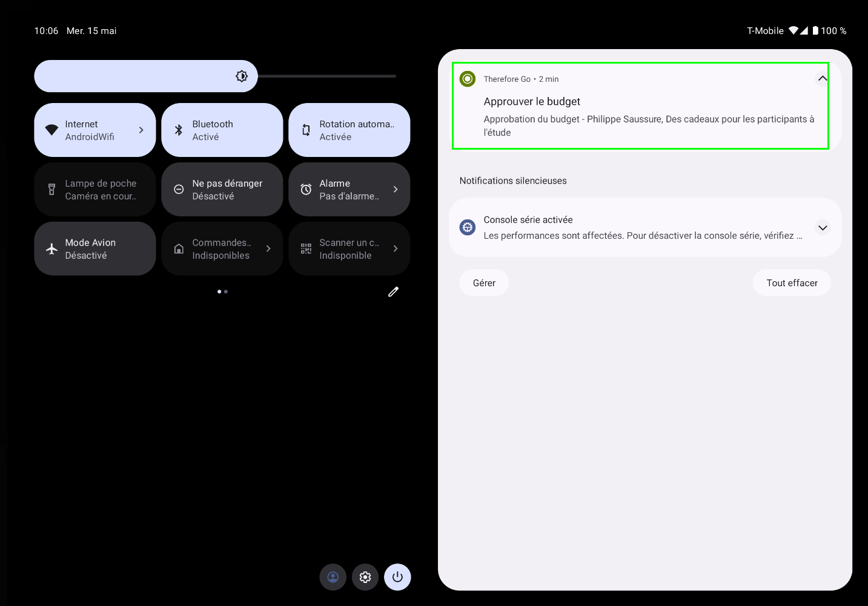Toggle the Commandes tile
Viewport: 868px width, 606px height.
pos(222,249)
